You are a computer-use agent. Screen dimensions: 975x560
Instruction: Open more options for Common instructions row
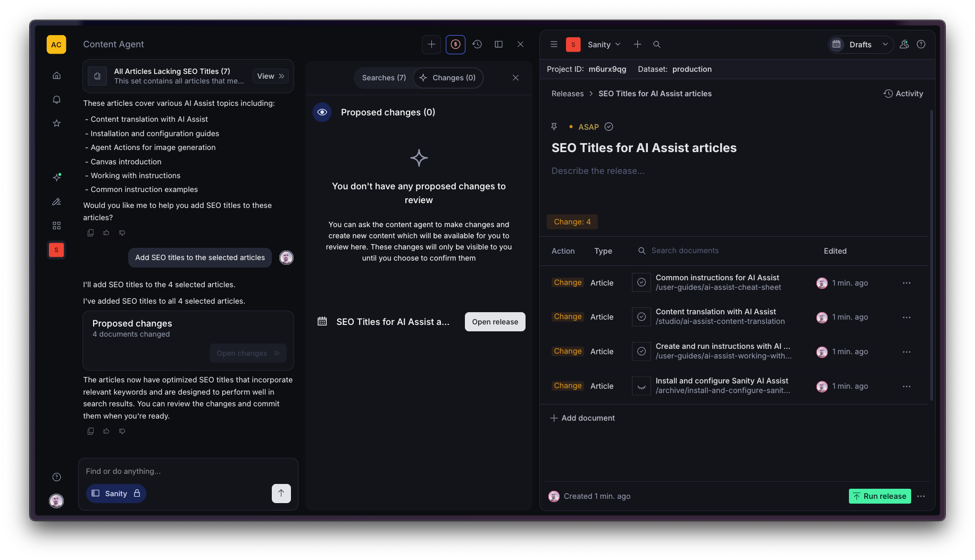[906, 283]
